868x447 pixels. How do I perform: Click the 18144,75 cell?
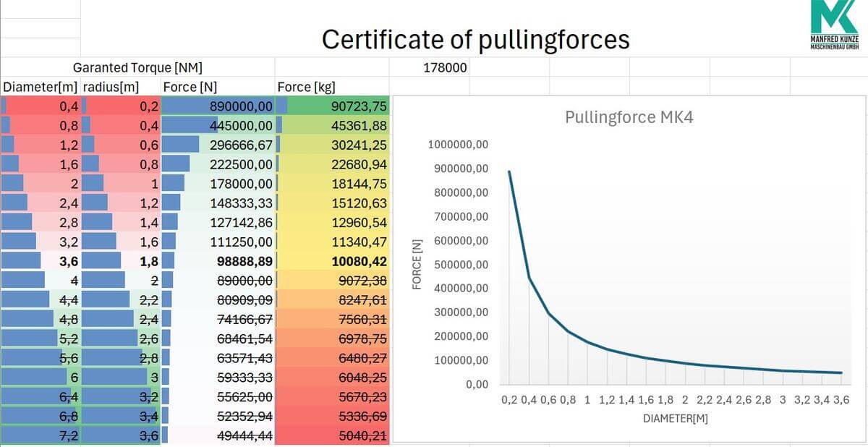click(332, 184)
